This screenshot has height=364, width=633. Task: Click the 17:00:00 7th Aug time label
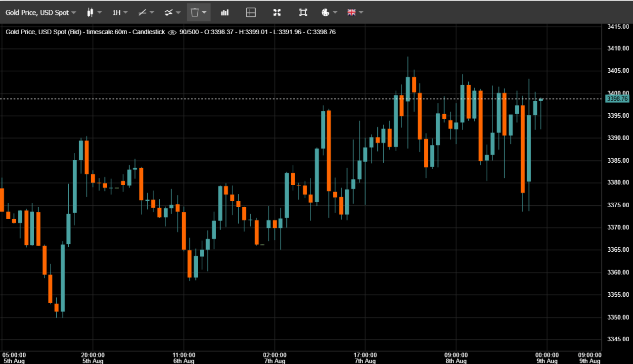[x=365, y=358]
